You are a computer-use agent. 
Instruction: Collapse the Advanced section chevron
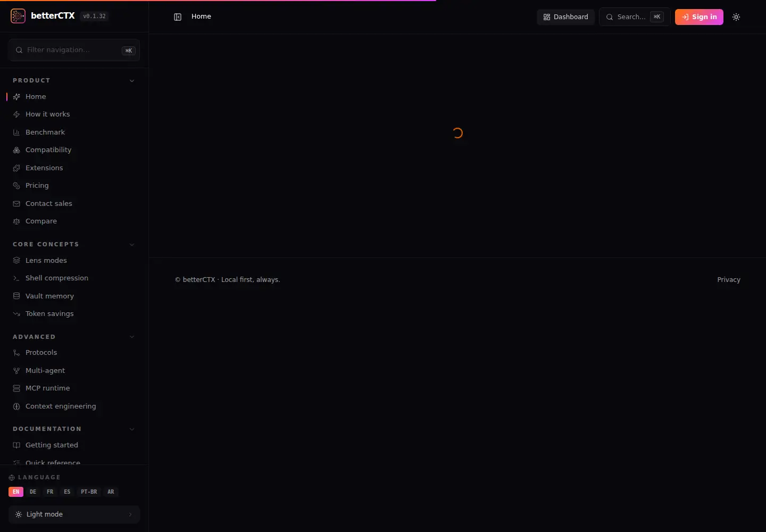[x=132, y=337]
